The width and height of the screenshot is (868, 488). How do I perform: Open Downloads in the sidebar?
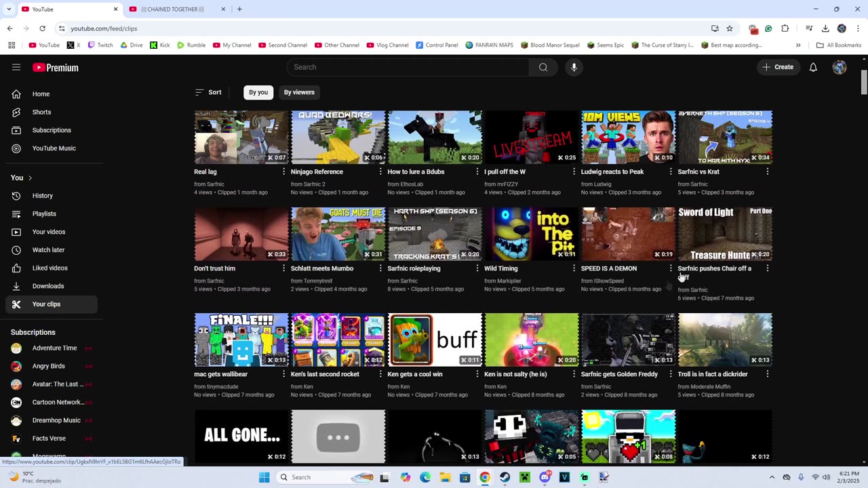[52, 286]
